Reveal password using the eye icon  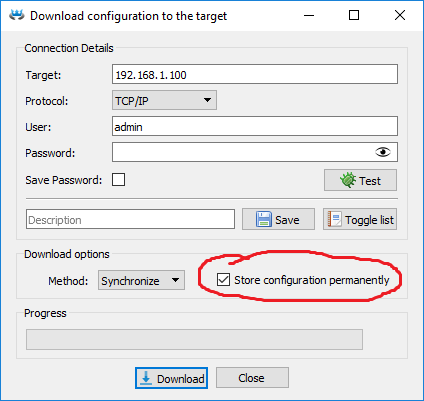click(383, 152)
